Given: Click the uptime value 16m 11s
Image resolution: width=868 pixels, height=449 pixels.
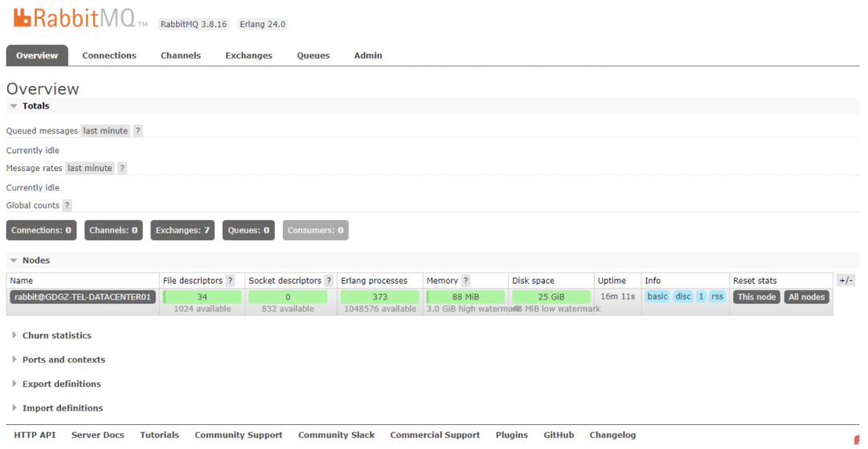Looking at the screenshot, I should coord(618,296).
